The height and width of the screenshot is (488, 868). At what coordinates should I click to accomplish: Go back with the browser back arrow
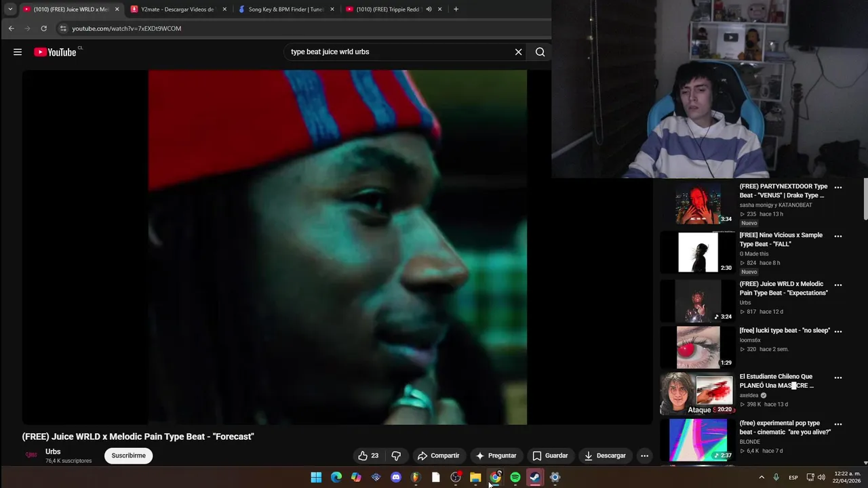coord(11,28)
